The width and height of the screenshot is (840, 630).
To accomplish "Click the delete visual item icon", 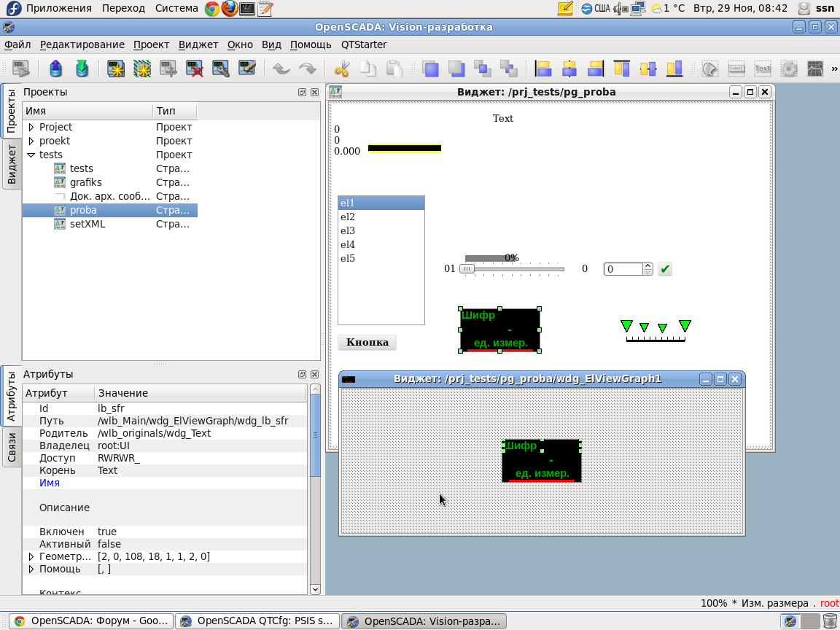I will pyautogui.click(x=194, y=69).
